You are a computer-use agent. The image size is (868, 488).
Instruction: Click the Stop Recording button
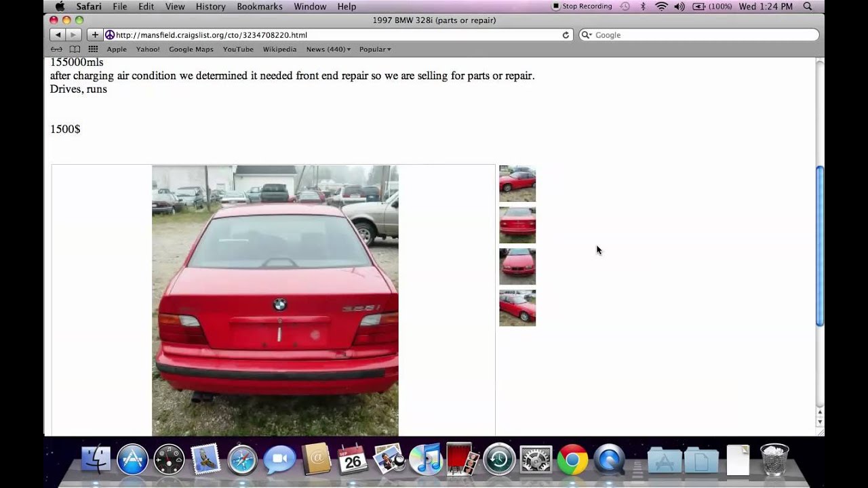pyautogui.click(x=582, y=6)
